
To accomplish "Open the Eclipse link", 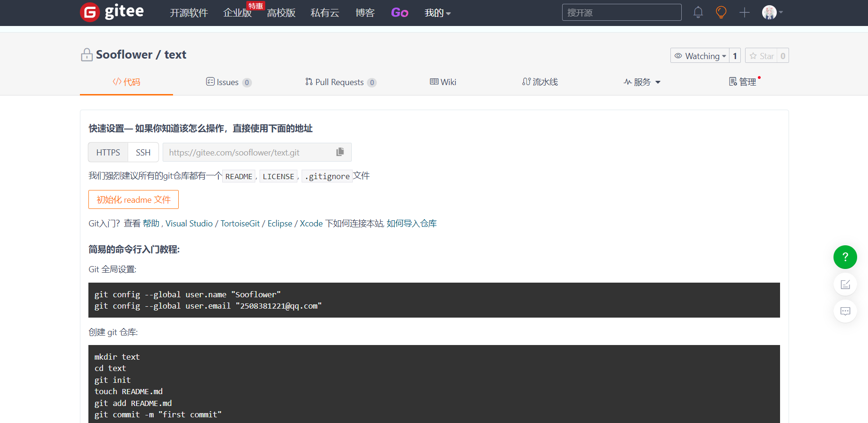I will pos(280,223).
